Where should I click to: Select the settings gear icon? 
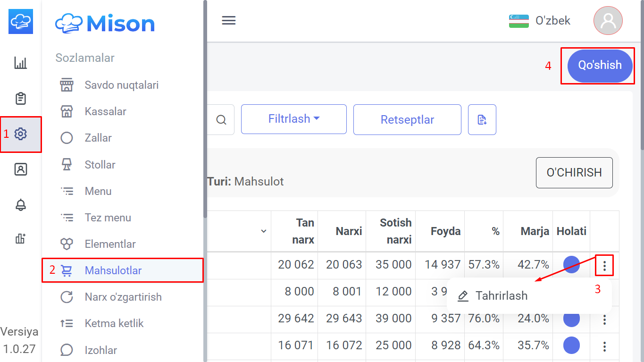[x=21, y=134]
